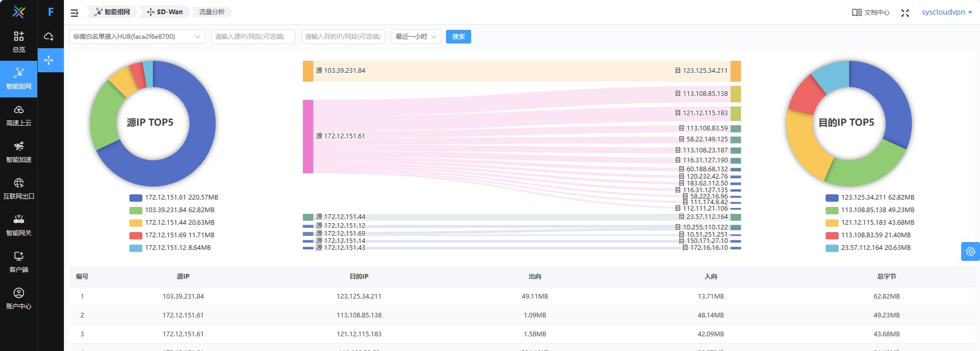Open the 最近一小时 time range dropdown
Viewport: 980px width, 351px height.
[416, 37]
